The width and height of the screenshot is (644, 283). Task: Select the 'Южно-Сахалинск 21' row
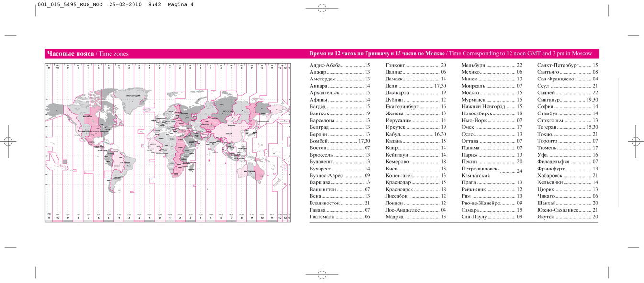click(x=568, y=210)
